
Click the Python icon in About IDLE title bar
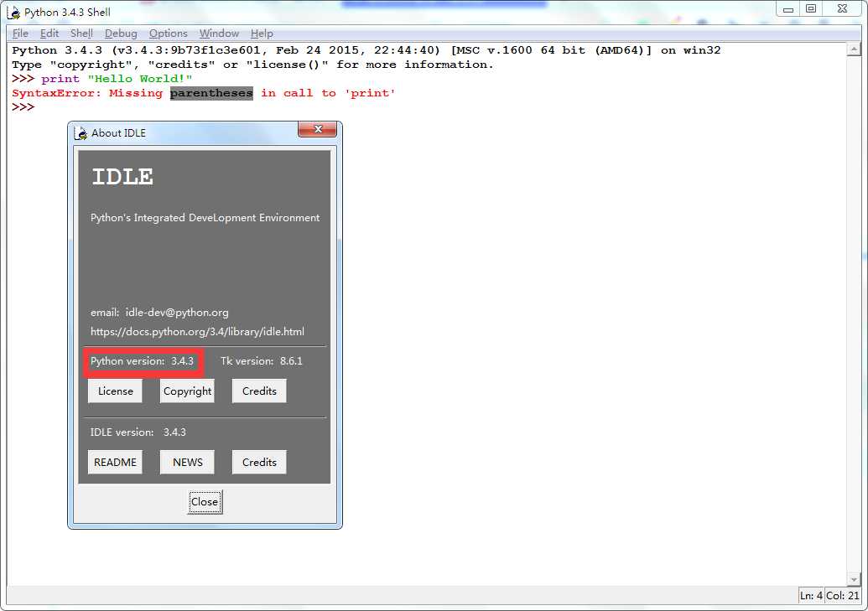coord(81,133)
